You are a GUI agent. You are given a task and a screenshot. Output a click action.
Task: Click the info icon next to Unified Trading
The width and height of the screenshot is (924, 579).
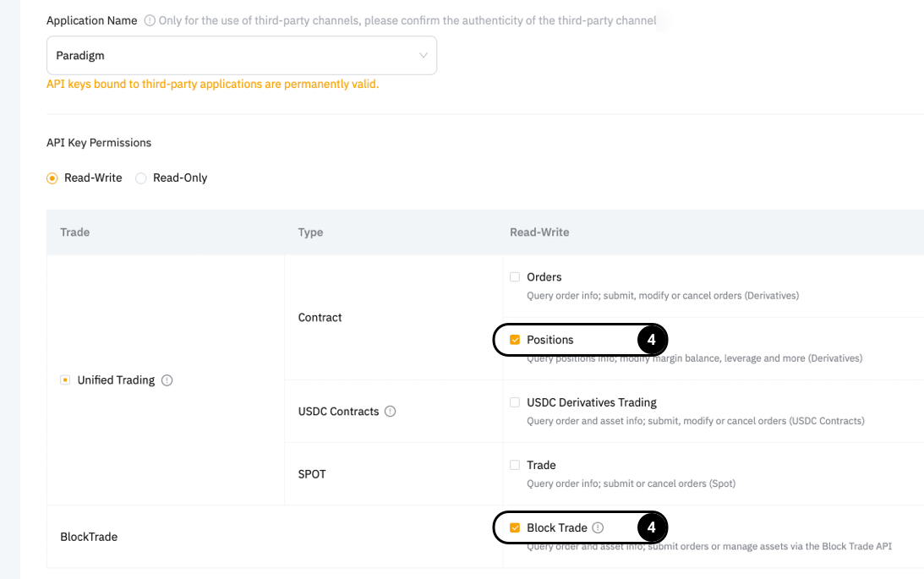[x=167, y=380]
